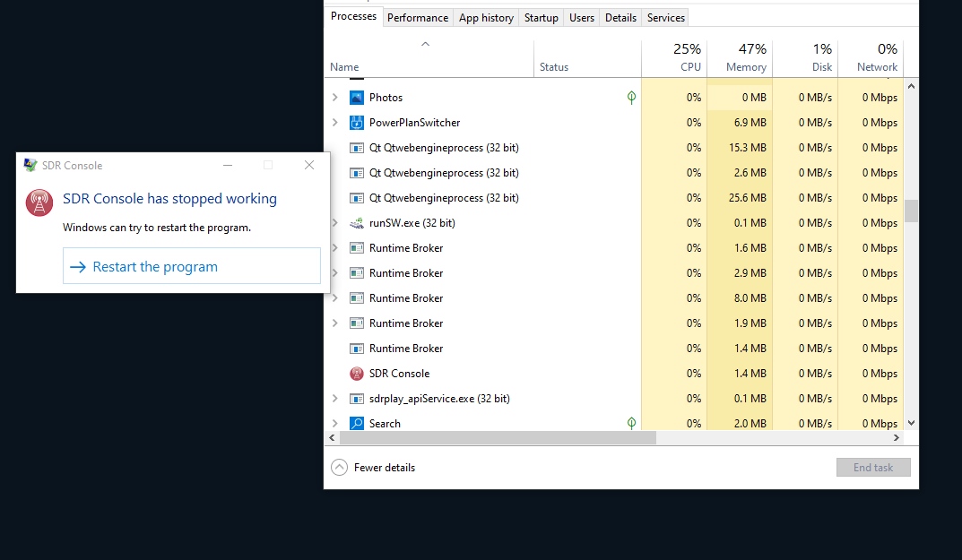
Task: Collapse view with Fewer details
Action: [x=374, y=467]
